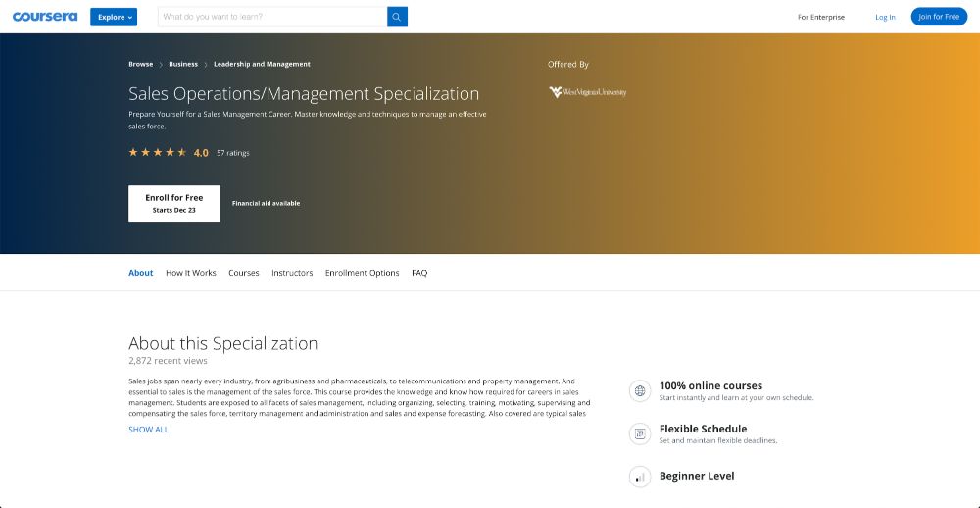Open the Explore dropdown menu
The height and width of the screenshot is (508, 980).
[x=114, y=17]
